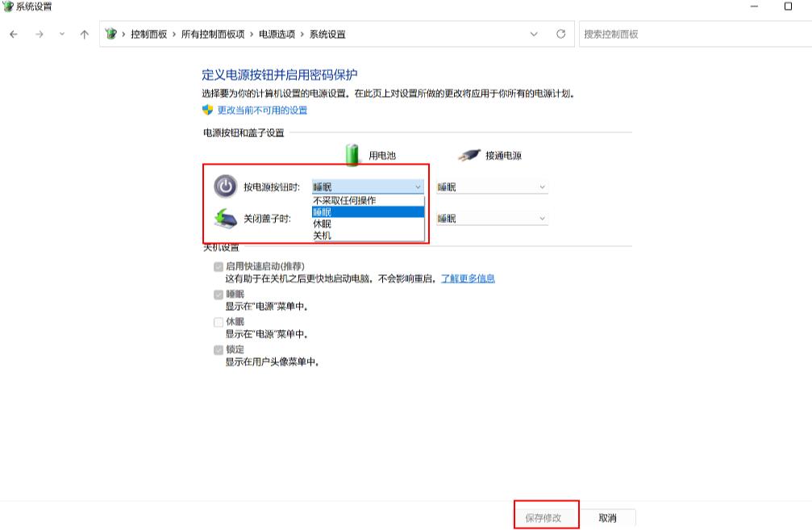Viewport: 812px width, 531px height.
Task: Click 关闭盖子时 label
Action: 267,219
